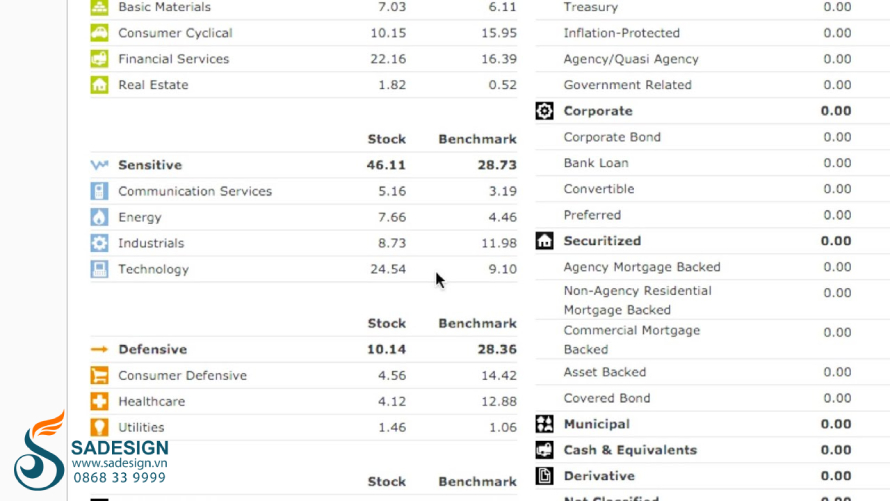Click the Healthcare cross icon
Viewport: 890px width, 501px height.
click(99, 402)
